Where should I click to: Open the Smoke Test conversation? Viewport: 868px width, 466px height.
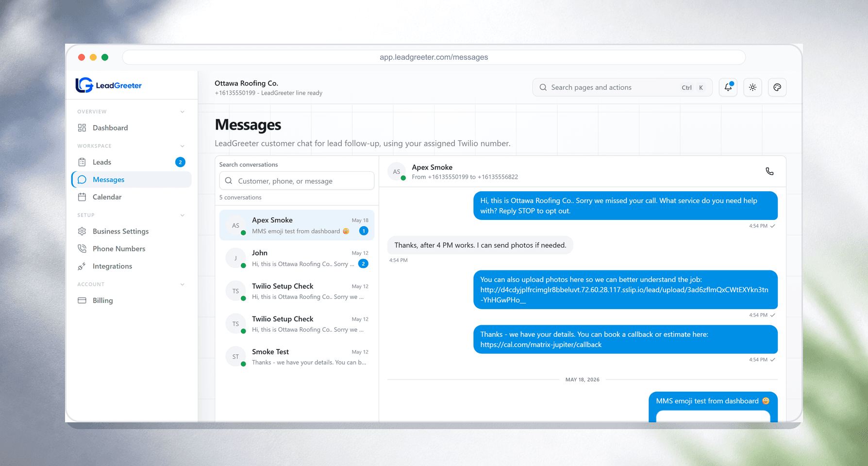[x=297, y=357]
